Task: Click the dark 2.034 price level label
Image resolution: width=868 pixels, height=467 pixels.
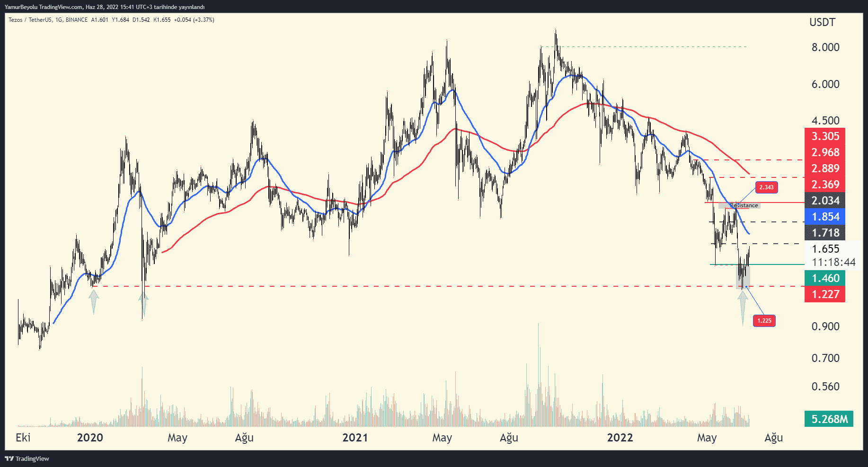Action: [825, 201]
